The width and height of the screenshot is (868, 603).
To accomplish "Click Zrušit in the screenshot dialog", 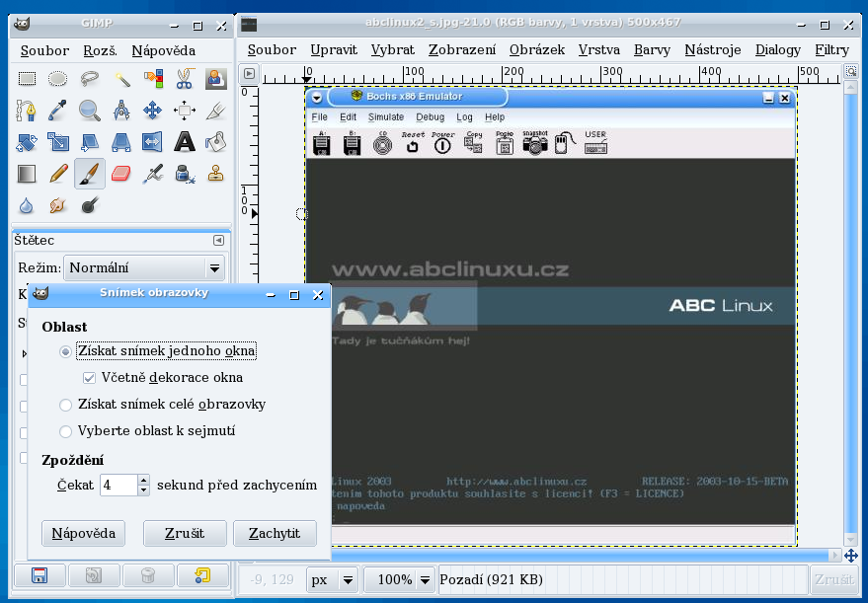I will [185, 533].
